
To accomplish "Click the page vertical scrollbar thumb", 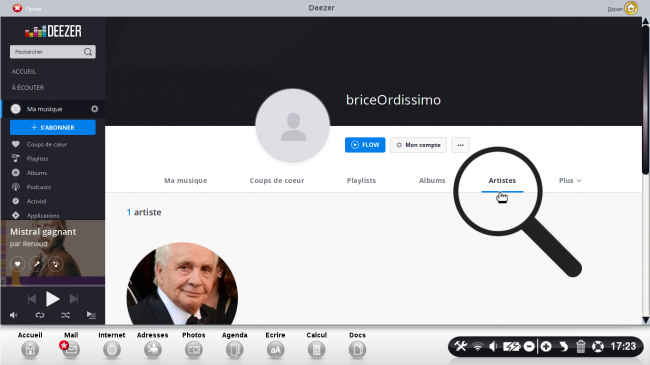I will coord(645,100).
